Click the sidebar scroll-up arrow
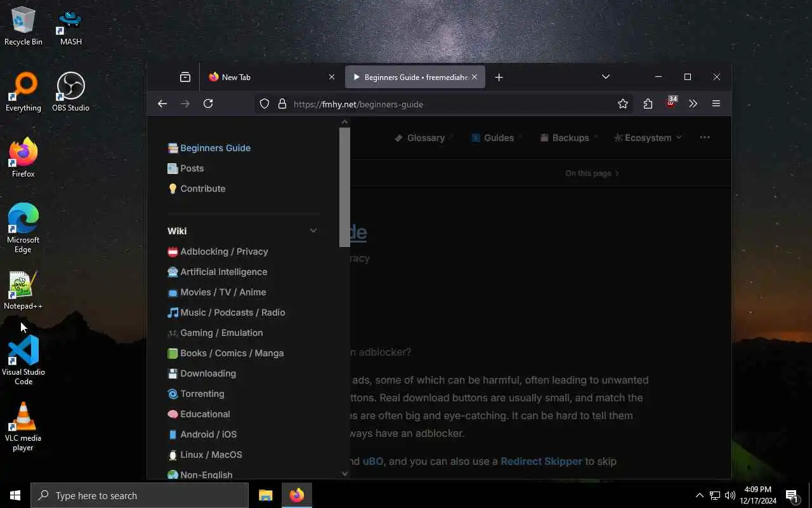The width and height of the screenshot is (812, 508). click(344, 121)
